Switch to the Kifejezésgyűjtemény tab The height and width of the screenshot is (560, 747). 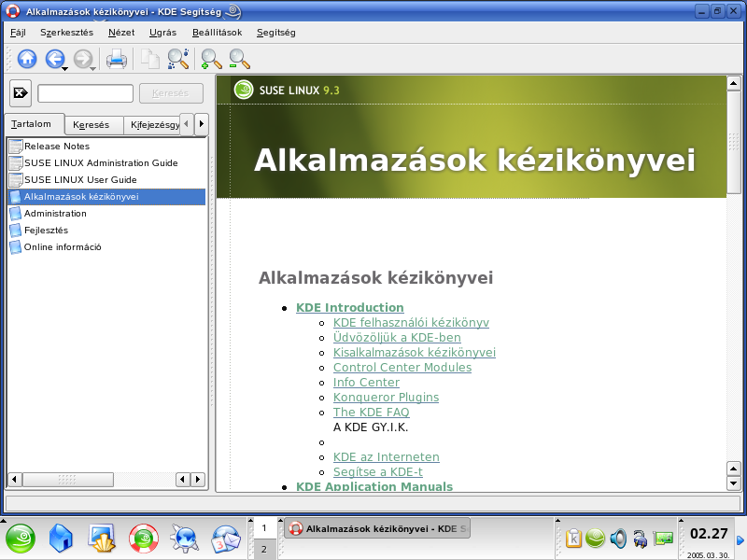152,125
